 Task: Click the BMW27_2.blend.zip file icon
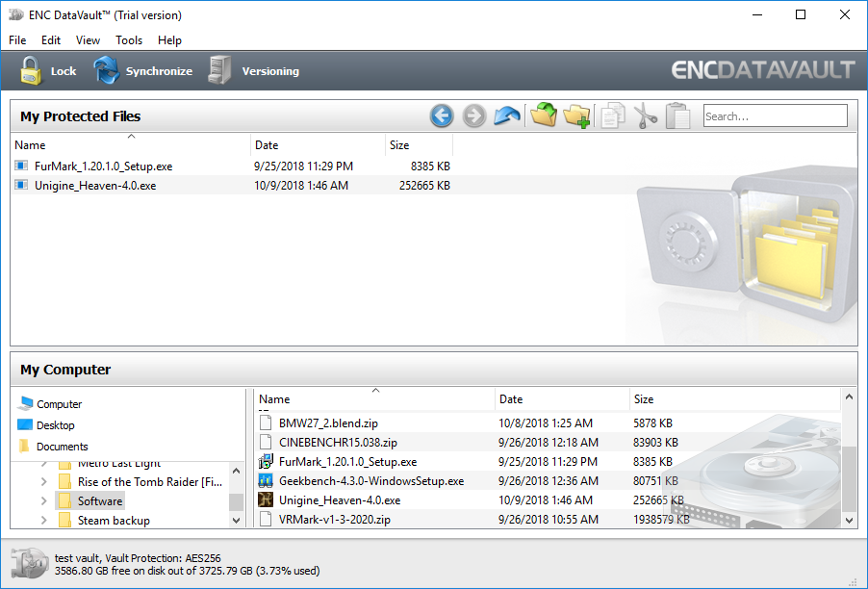tap(266, 423)
